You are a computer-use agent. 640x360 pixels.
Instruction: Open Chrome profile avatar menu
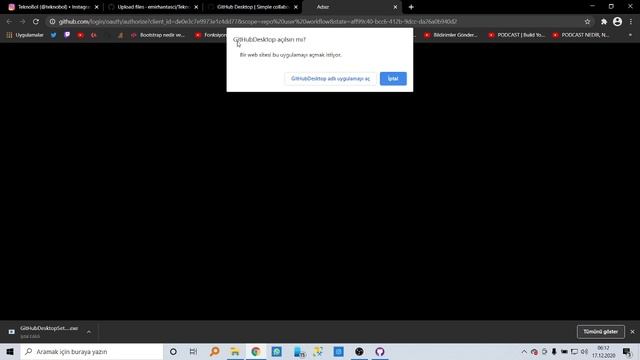[618, 22]
